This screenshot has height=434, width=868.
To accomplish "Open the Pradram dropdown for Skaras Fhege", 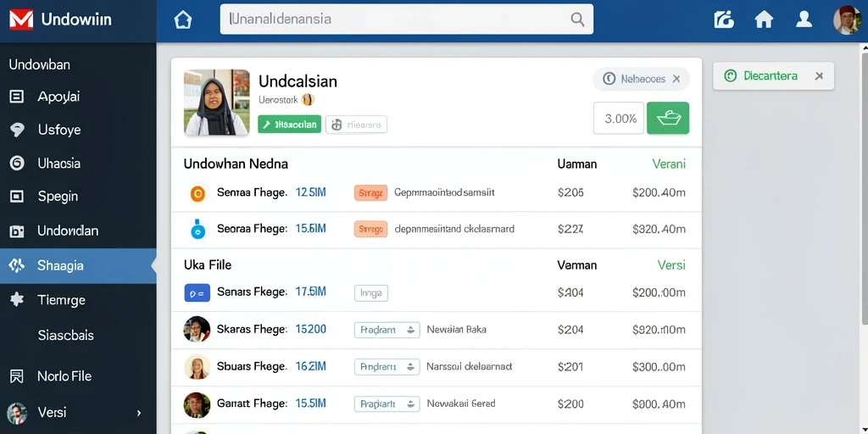I will click(387, 330).
